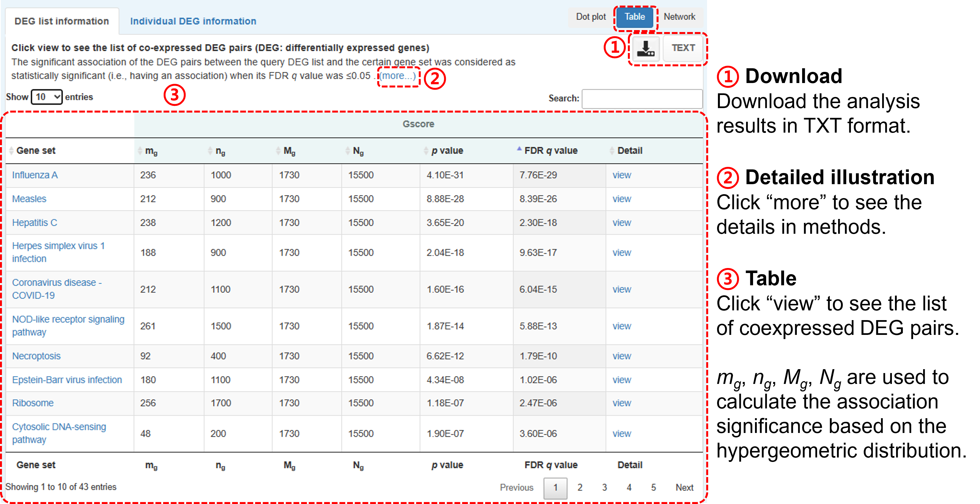Open NOD-like receptor signaling pathway link
The height and width of the screenshot is (504, 980).
coord(68,326)
